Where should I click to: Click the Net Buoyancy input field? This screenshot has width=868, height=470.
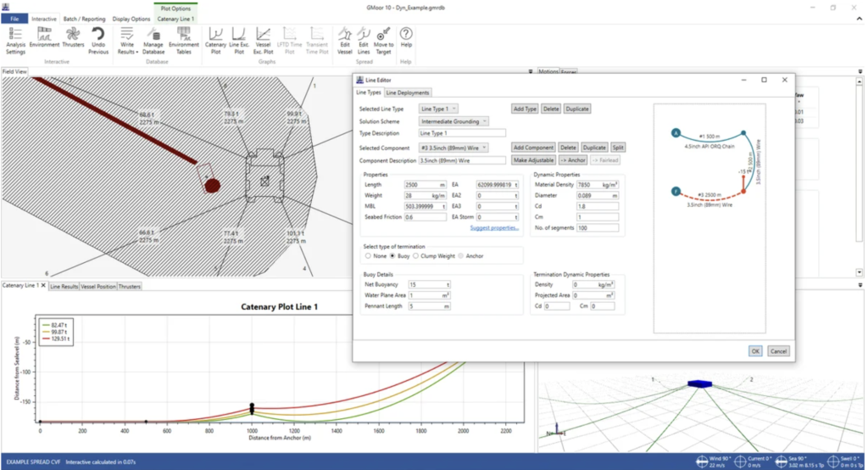(x=428, y=285)
